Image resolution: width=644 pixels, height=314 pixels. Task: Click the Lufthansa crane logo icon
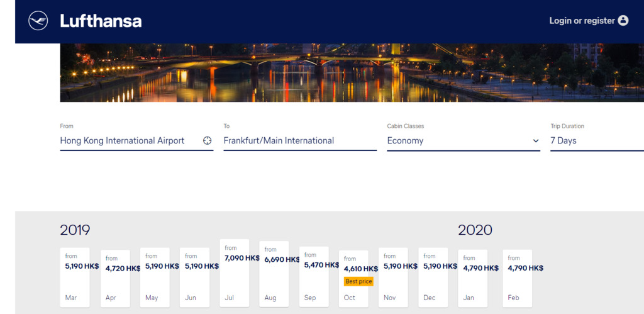(38, 21)
